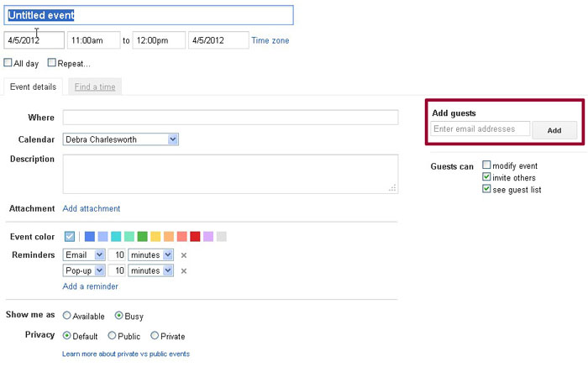This screenshot has width=588, height=372.
Task: Select Private privacy option
Action: pos(155,336)
